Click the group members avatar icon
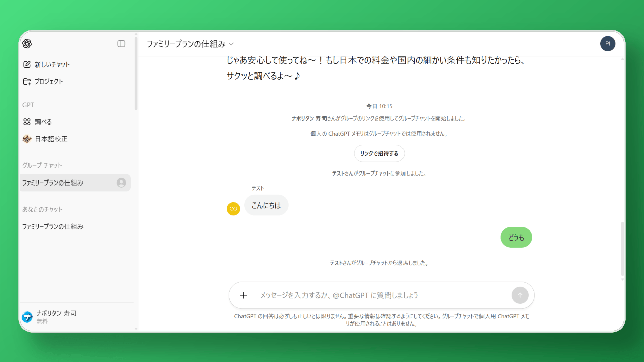644x362 pixels. pos(121,183)
